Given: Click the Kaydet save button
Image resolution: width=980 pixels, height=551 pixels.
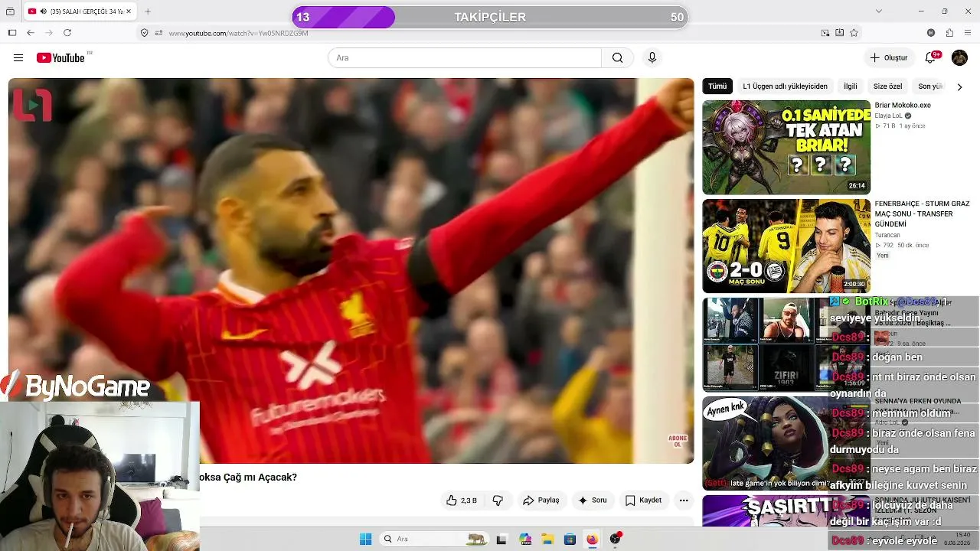Looking at the screenshot, I should pos(643,500).
